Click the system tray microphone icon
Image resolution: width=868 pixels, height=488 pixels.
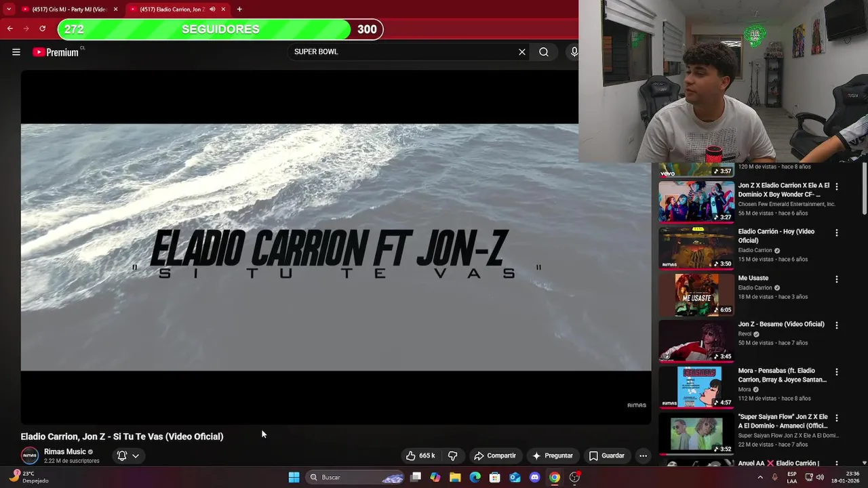775,477
